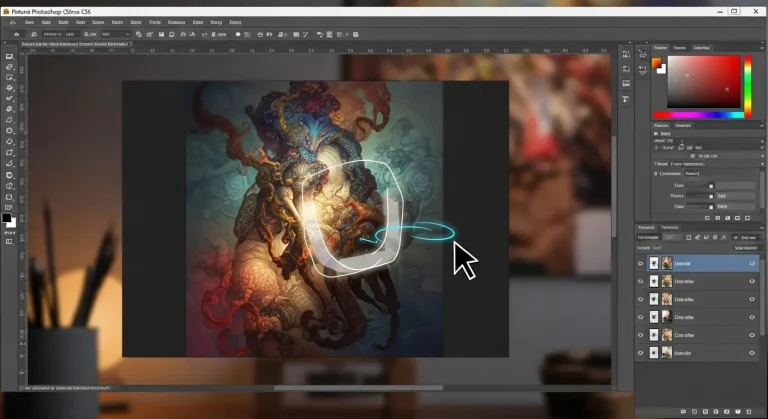Open the first tab of the middle properties panel
The height and width of the screenshot is (419, 768).
[661, 125]
